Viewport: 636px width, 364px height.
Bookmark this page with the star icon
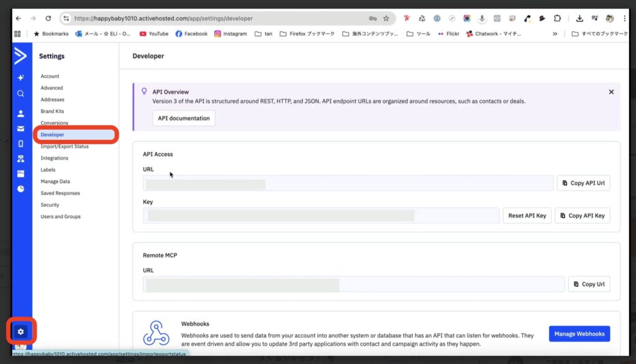pos(386,19)
